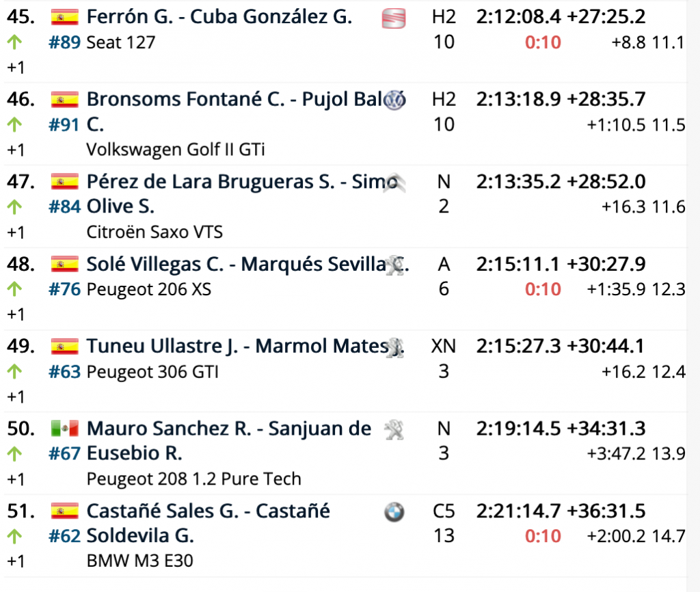Click the red 0:10 penalty in row 45

[543, 42]
